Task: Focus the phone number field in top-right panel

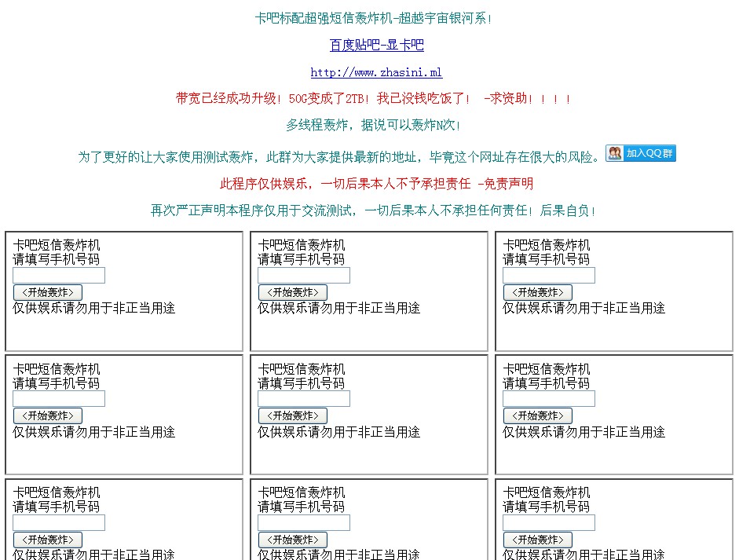Action: click(549, 275)
